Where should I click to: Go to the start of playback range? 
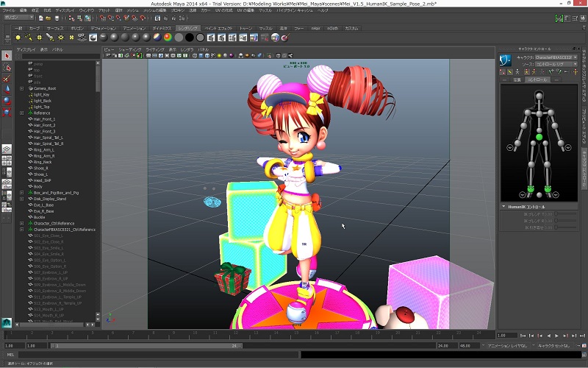(523, 336)
